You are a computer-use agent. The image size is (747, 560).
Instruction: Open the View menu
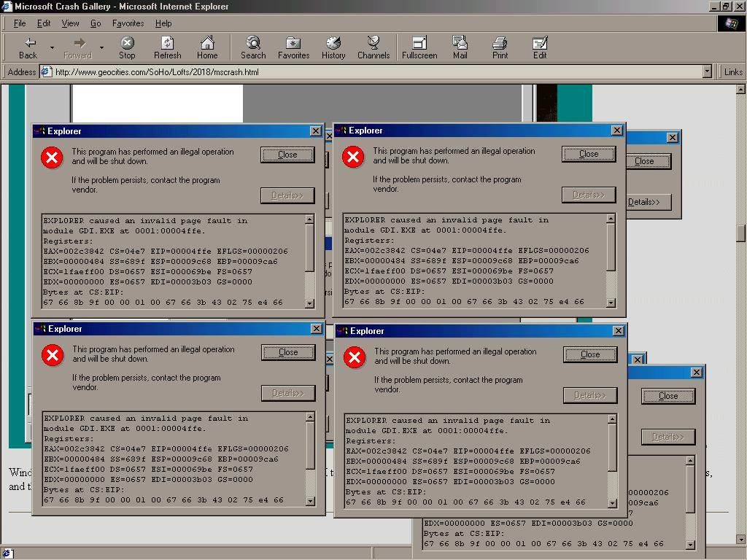coord(70,23)
